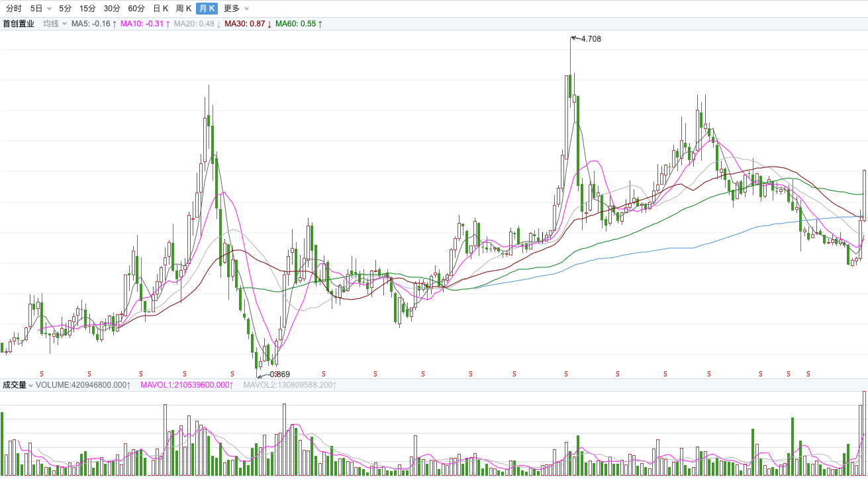Select the 15分 interval tab
Screen dimensions: 868x479
coord(87,9)
